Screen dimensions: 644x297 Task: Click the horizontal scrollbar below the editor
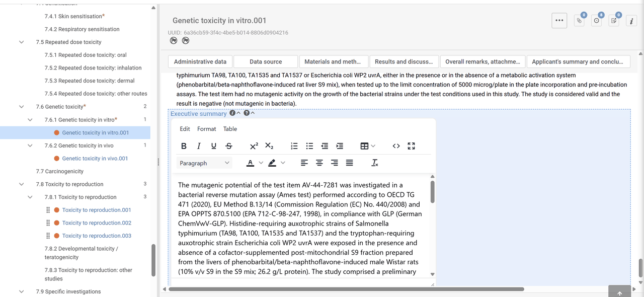346,289
